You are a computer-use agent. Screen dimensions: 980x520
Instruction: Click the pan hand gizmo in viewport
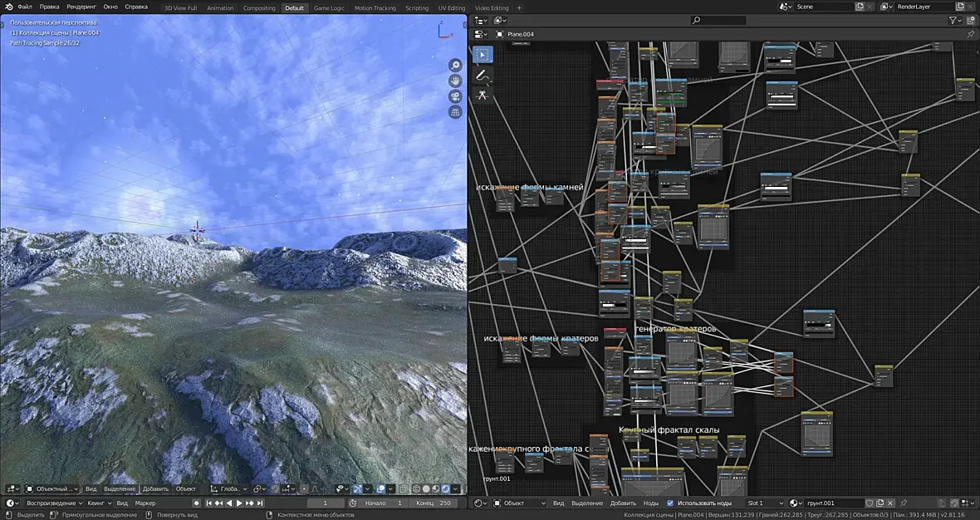455,81
